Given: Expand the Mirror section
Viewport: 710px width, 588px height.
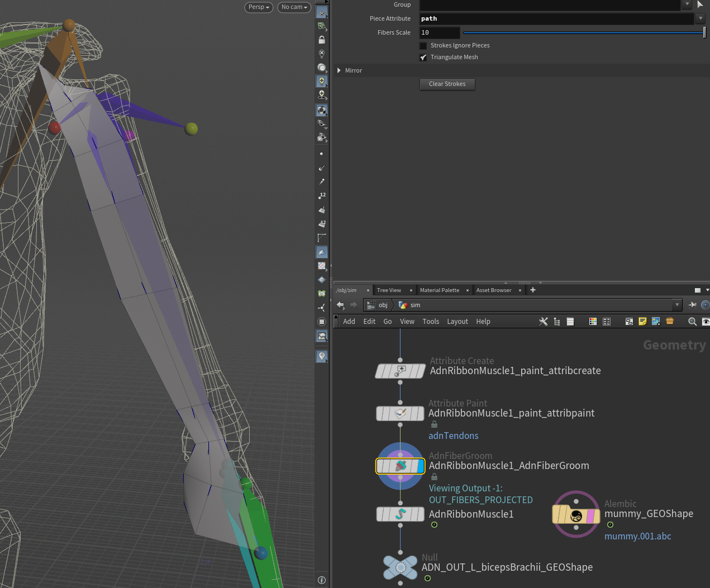Looking at the screenshot, I should [x=339, y=70].
